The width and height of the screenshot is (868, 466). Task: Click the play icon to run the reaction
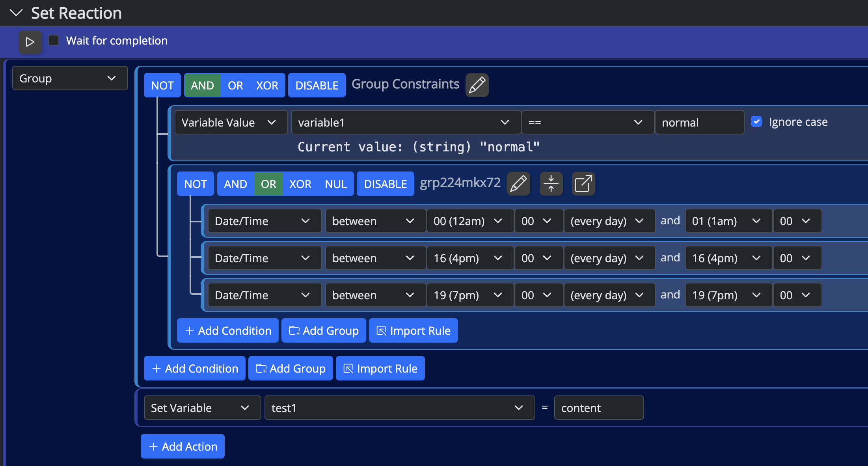(30, 42)
